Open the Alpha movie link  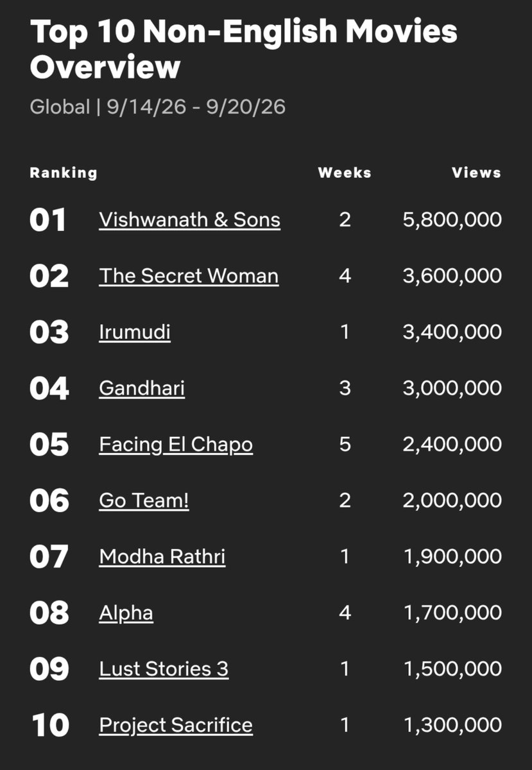click(x=126, y=613)
